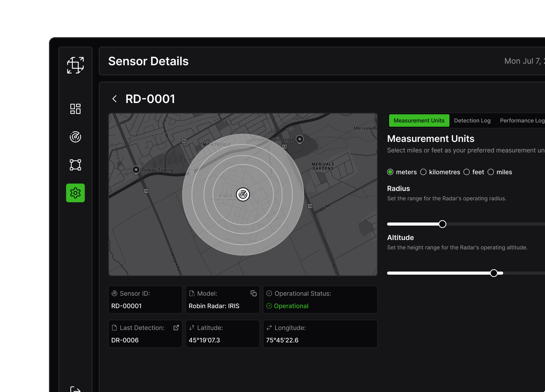Click the Radius slider handle
The image size is (545, 392).
pyautogui.click(x=442, y=224)
